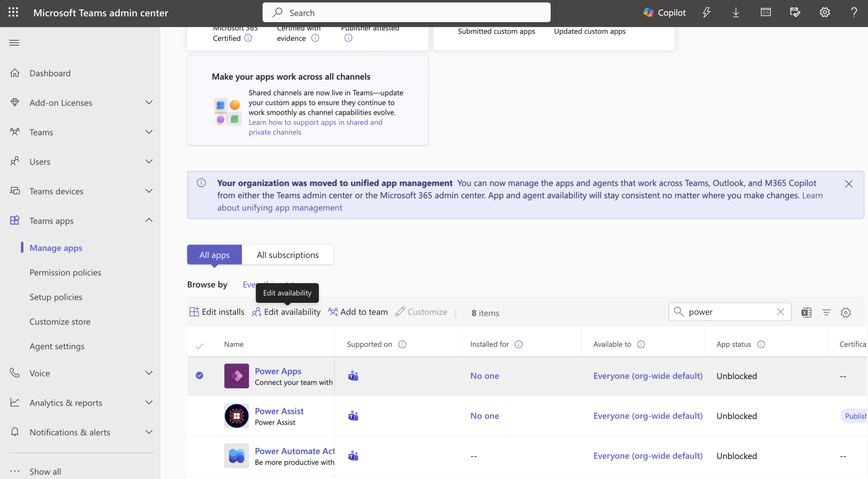Image resolution: width=868 pixels, height=479 pixels.
Task: Click the feedback notepad icon in header
Action: point(795,13)
